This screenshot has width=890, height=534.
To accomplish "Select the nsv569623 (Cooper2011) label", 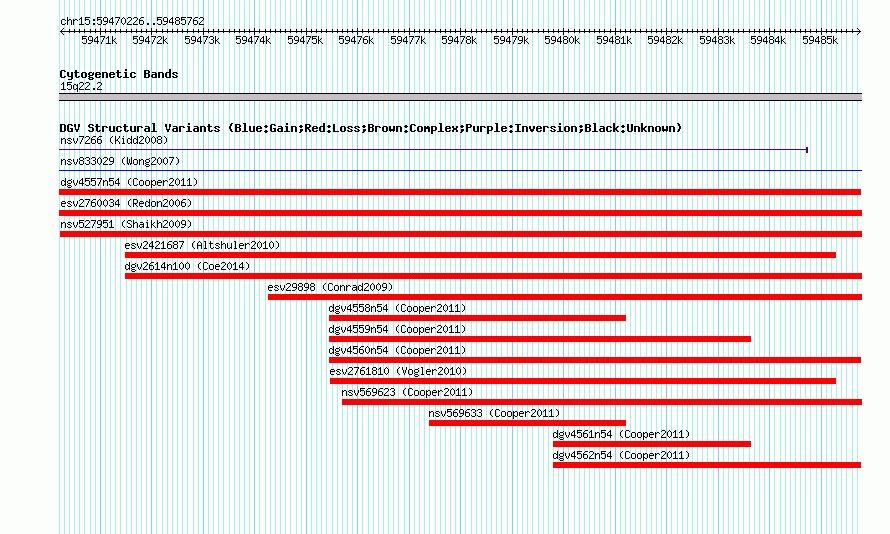I will click(x=407, y=392).
